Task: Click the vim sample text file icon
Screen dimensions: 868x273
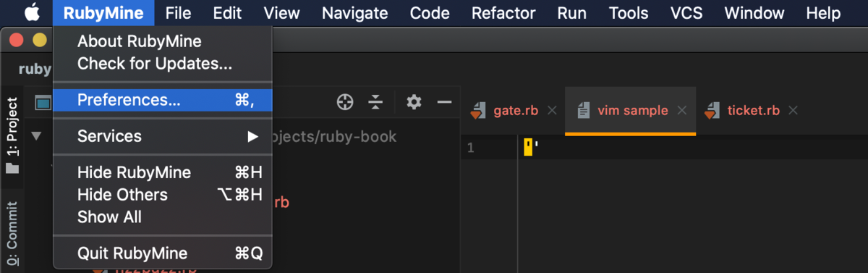Action: pyautogui.click(x=583, y=111)
